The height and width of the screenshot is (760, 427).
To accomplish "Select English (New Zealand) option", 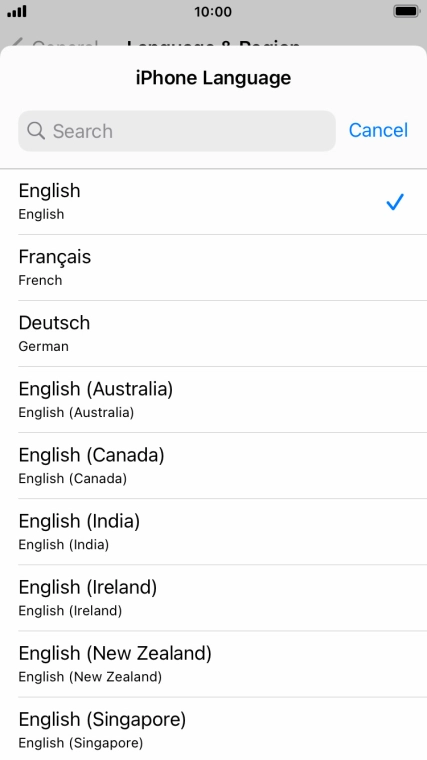I will 213,664.
